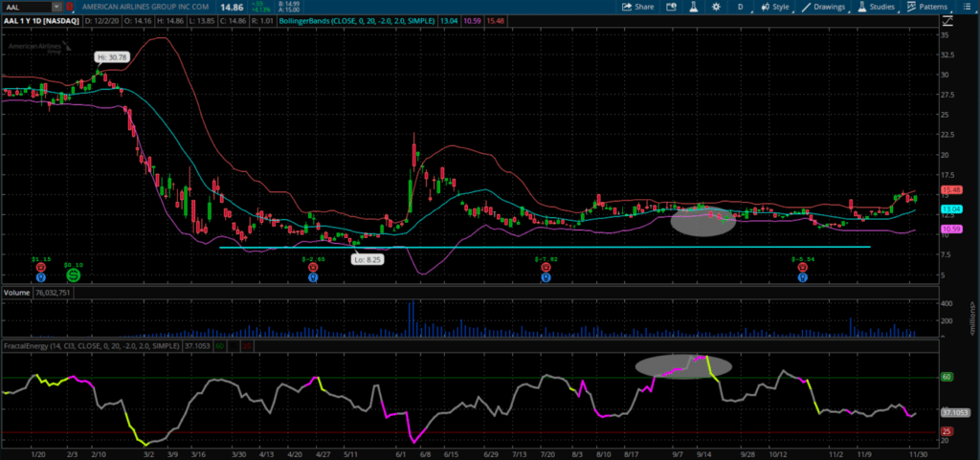This screenshot has height=460, width=980.
Task: Open chart settings gear icon
Action: (x=716, y=7)
